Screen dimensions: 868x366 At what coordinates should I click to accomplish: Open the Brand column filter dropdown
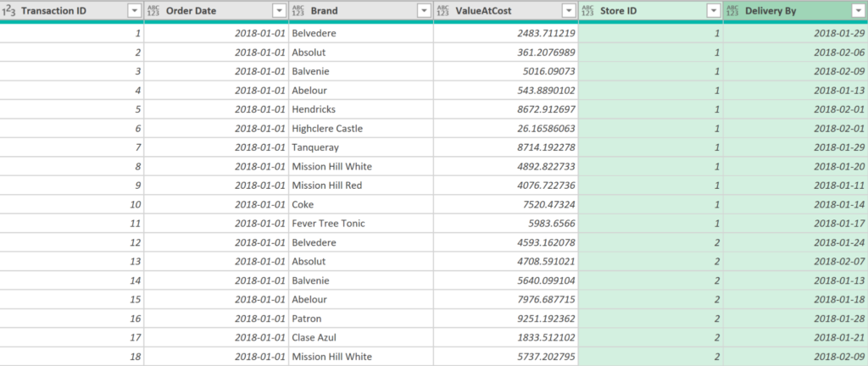tap(424, 10)
